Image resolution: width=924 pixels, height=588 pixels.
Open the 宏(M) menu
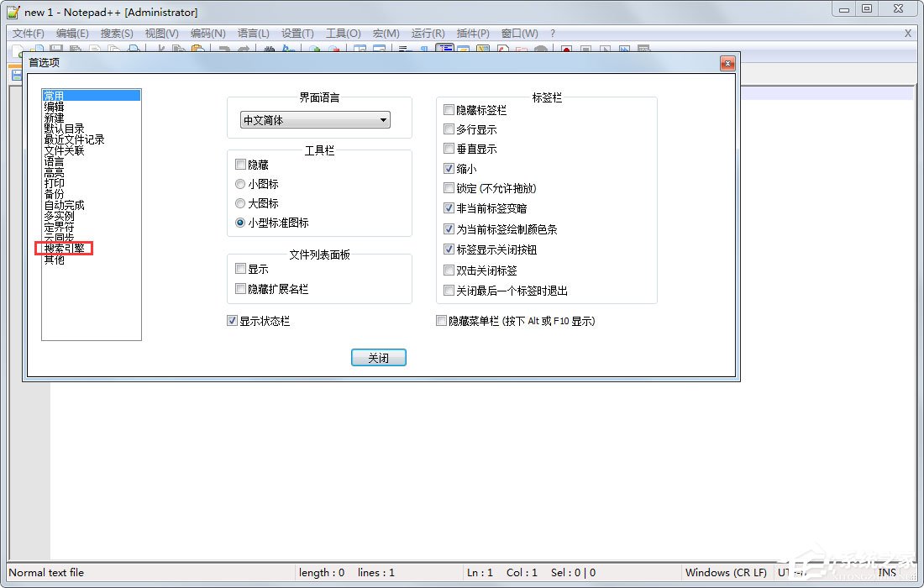click(x=385, y=34)
